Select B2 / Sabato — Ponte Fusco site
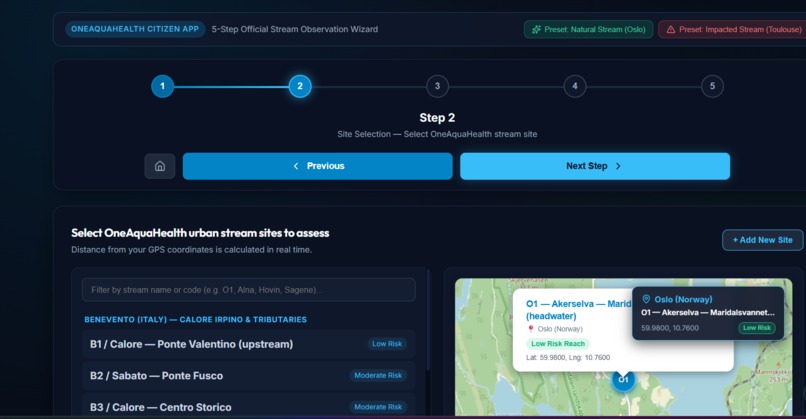806x419 pixels. pyautogui.click(x=249, y=376)
